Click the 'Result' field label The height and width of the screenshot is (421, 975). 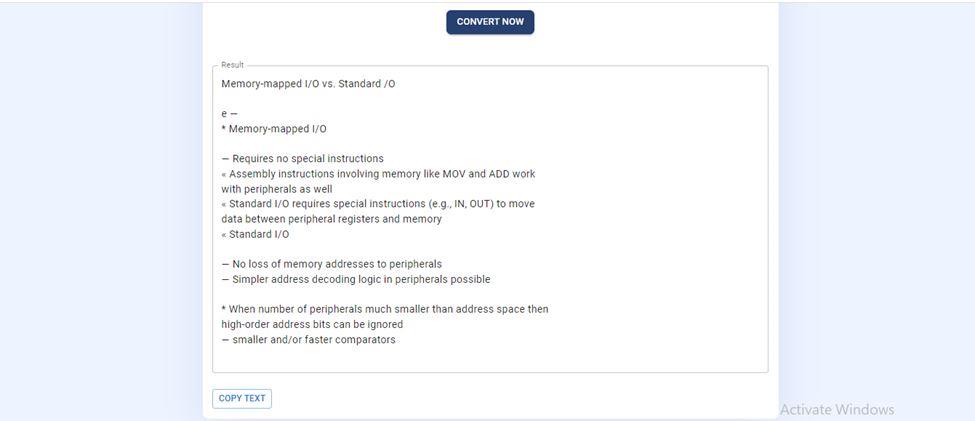(x=232, y=65)
